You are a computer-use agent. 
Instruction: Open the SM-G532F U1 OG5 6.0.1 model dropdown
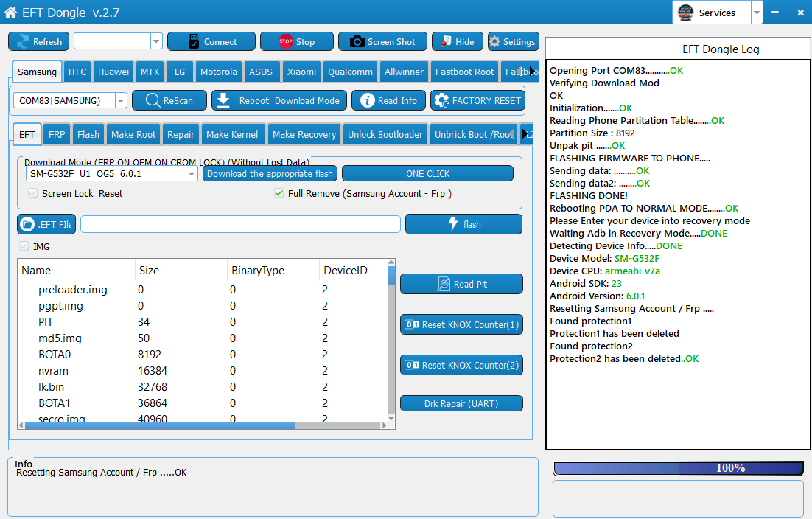click(x=192, y=173)
